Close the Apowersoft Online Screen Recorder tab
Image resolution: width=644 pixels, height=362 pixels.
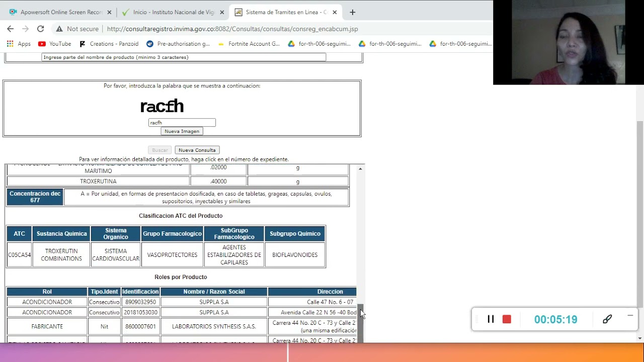[109, 12]
